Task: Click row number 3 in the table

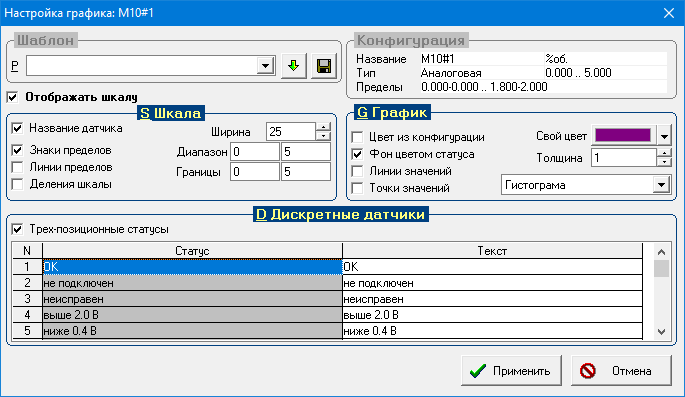Action: [27, 299]
